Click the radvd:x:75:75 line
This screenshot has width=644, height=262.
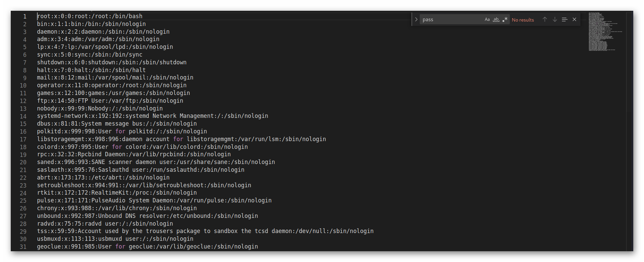(105, 224)
